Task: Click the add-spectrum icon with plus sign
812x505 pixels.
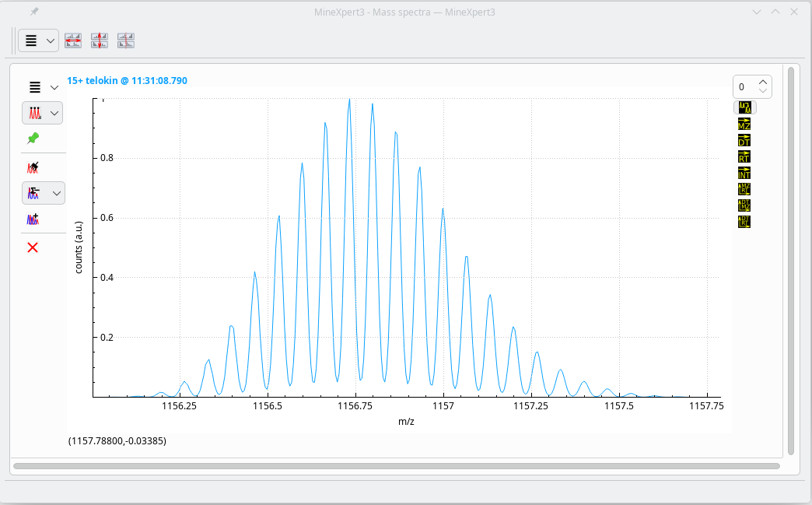Action: click(33, 219)
